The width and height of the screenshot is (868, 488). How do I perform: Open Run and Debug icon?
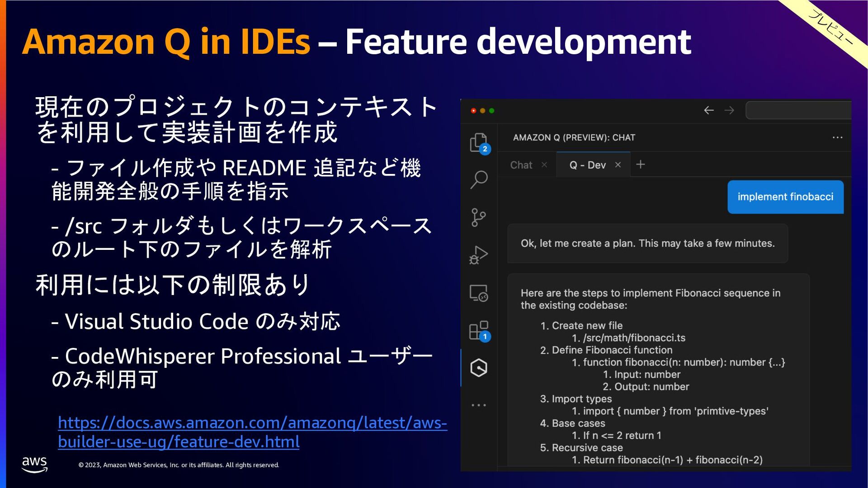coord(479,255)
